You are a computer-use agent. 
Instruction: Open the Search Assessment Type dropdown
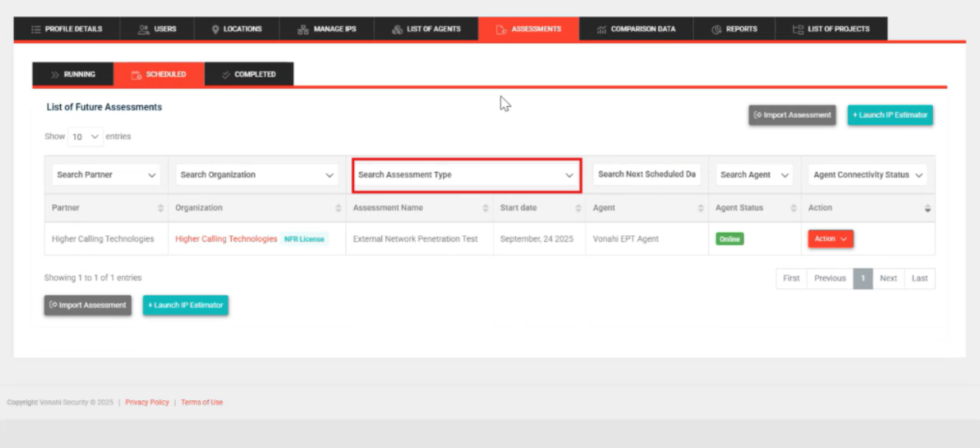tap(466, 175)
